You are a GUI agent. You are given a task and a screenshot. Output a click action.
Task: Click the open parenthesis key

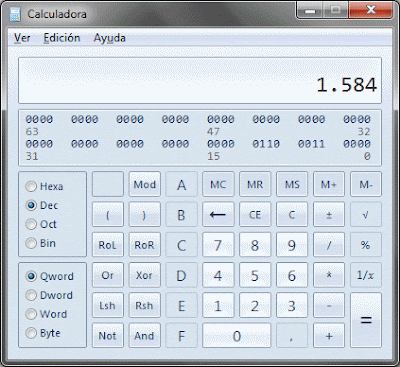[x=108, y=214]
